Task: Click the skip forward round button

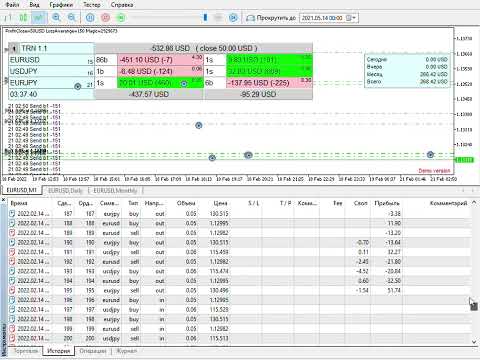Action: [x=233, y=18]
